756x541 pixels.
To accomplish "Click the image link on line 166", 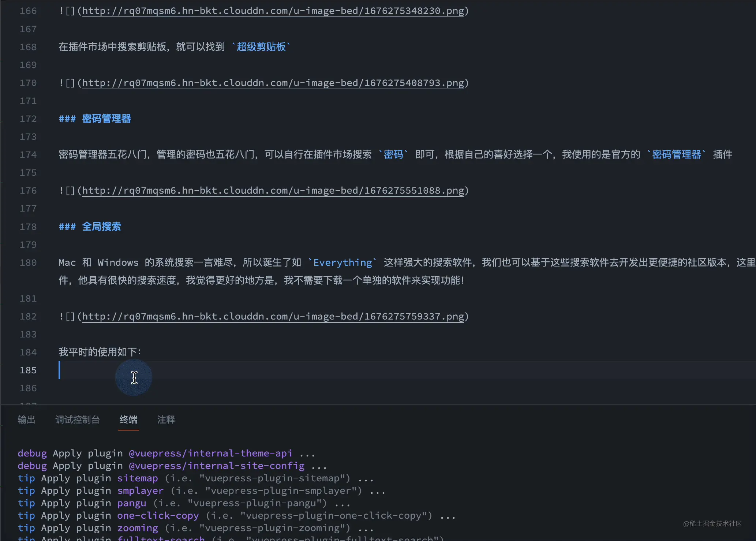I will pyautogui.click(x=273, y=11).
